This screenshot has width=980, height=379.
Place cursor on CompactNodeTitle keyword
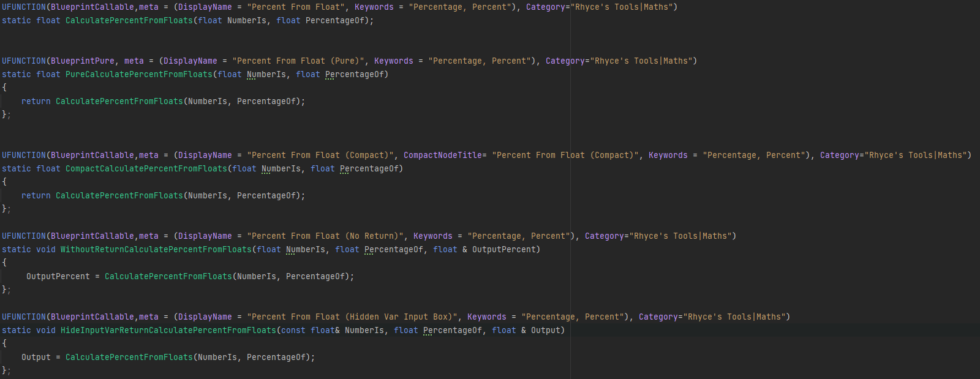[443, 155]
